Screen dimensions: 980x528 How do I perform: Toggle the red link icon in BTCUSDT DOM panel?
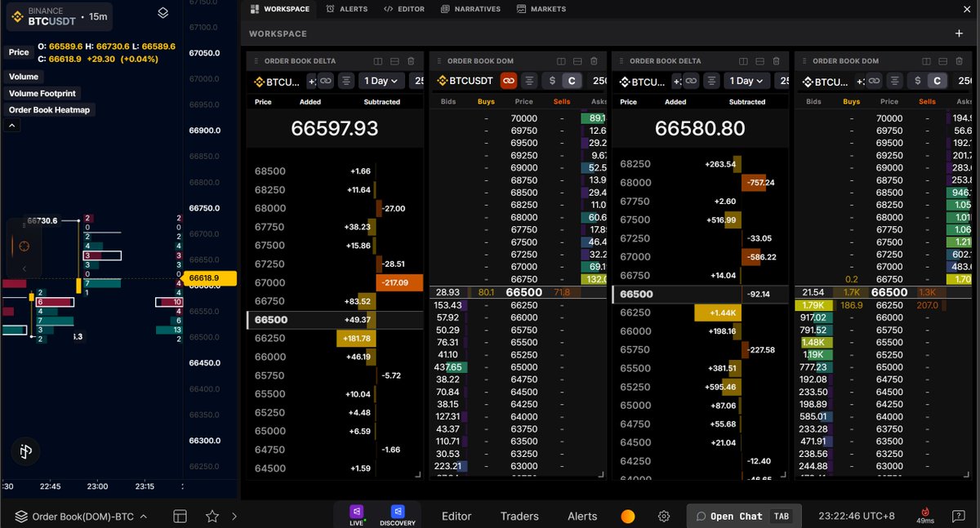(x=508, y=81)
